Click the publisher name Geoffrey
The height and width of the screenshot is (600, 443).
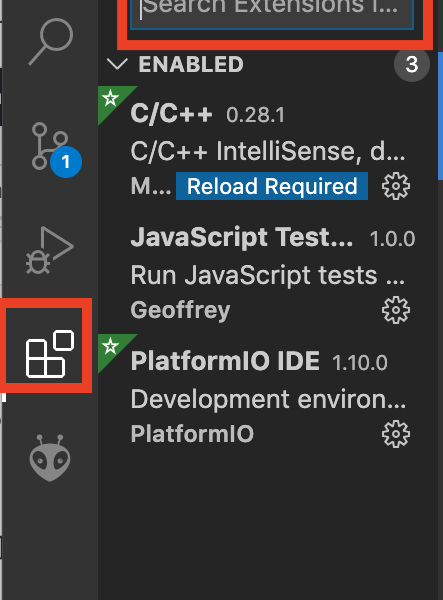pyautogui.click(x=180, y=310)
